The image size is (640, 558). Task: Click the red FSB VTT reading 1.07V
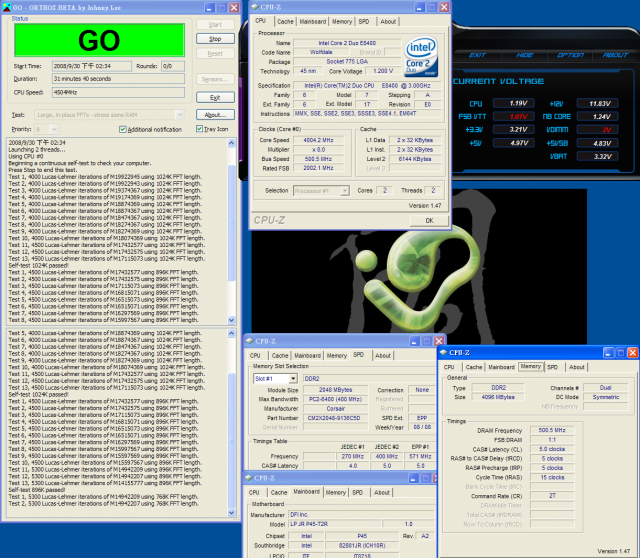[514, 117]
